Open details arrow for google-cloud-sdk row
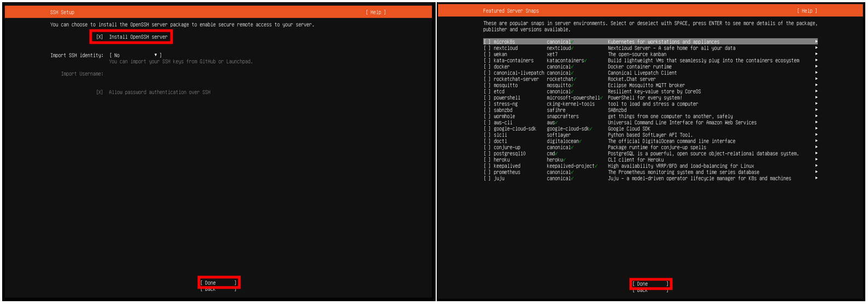Image resolution: width=868 pixels, height=305 pixels. pos(816,129)
